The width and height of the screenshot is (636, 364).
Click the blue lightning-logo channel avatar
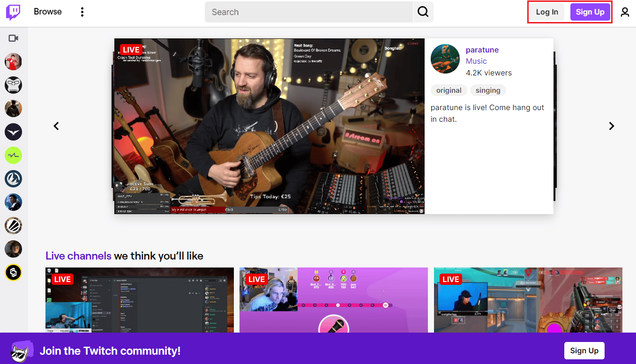pos(13,178)
